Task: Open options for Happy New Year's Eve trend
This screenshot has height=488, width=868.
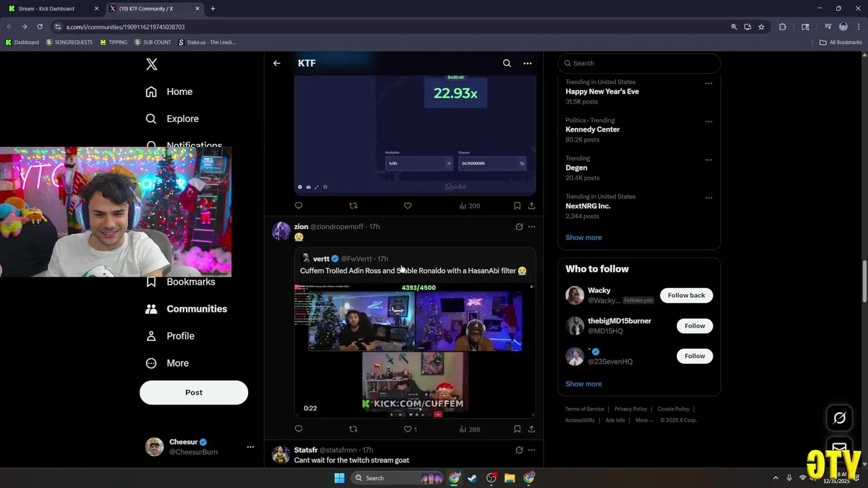Action: (709, 83)
